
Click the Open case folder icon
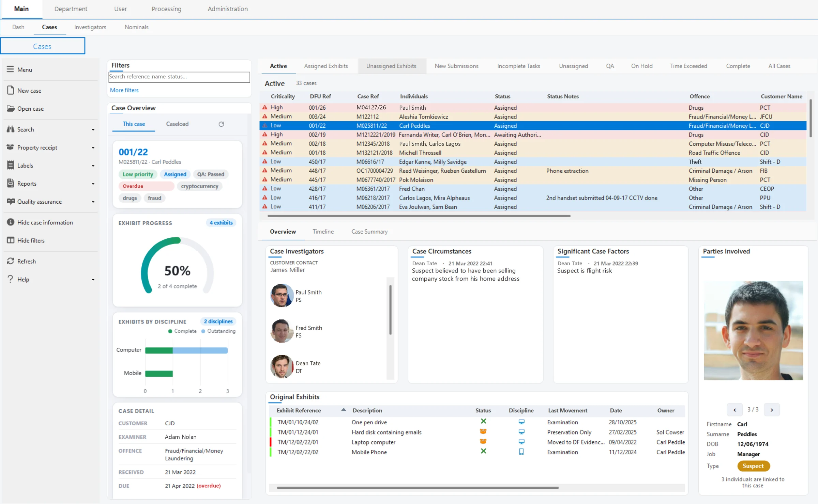point(11,108)
